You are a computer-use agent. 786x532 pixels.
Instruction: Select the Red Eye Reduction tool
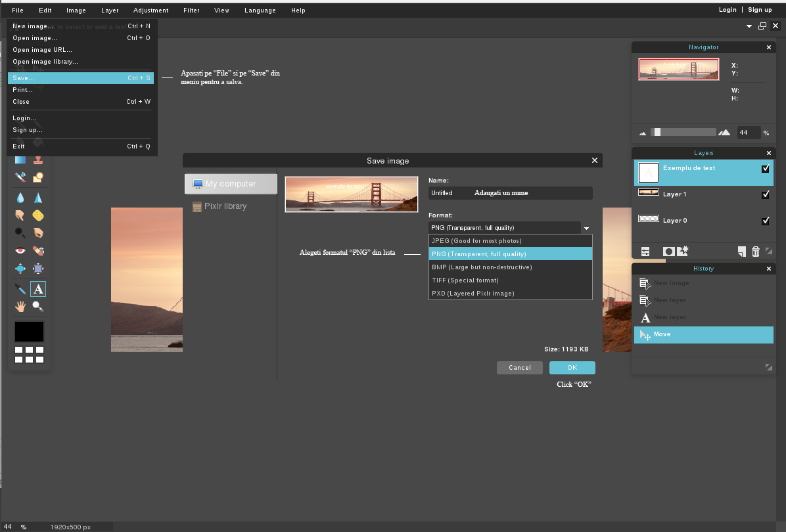pos(20,250)
